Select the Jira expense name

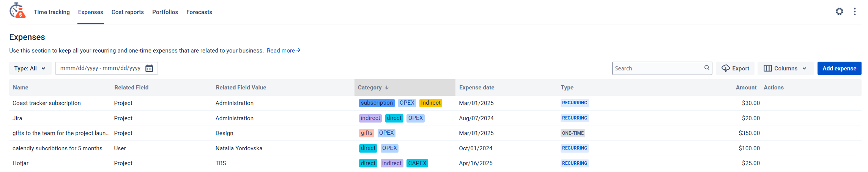tap(17, 118)
